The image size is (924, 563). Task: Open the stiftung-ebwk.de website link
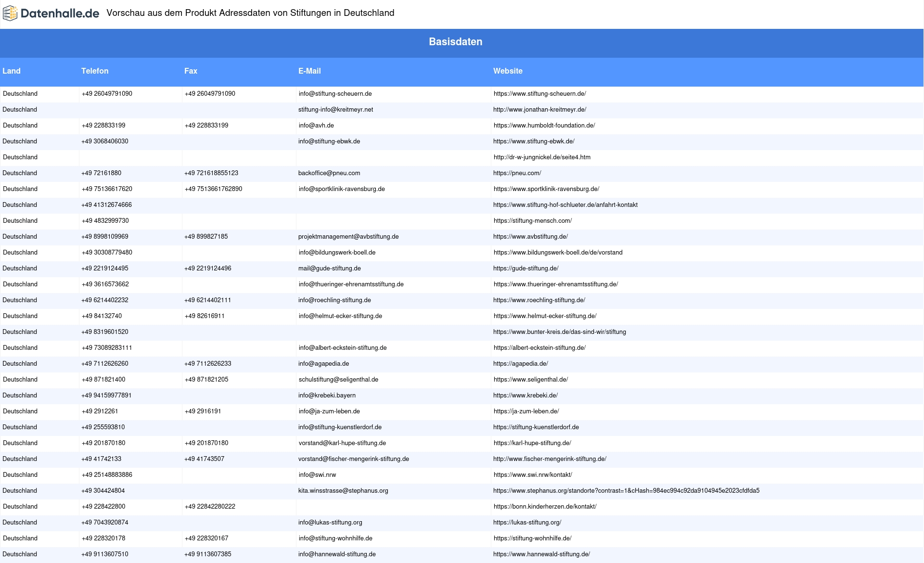pyautogui.click(x=534, y=141)
